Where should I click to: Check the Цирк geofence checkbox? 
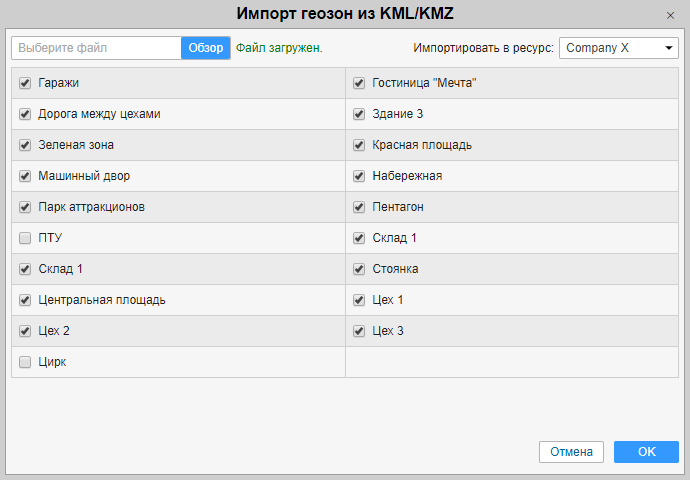pyautogui.click(x=26, y=362)
